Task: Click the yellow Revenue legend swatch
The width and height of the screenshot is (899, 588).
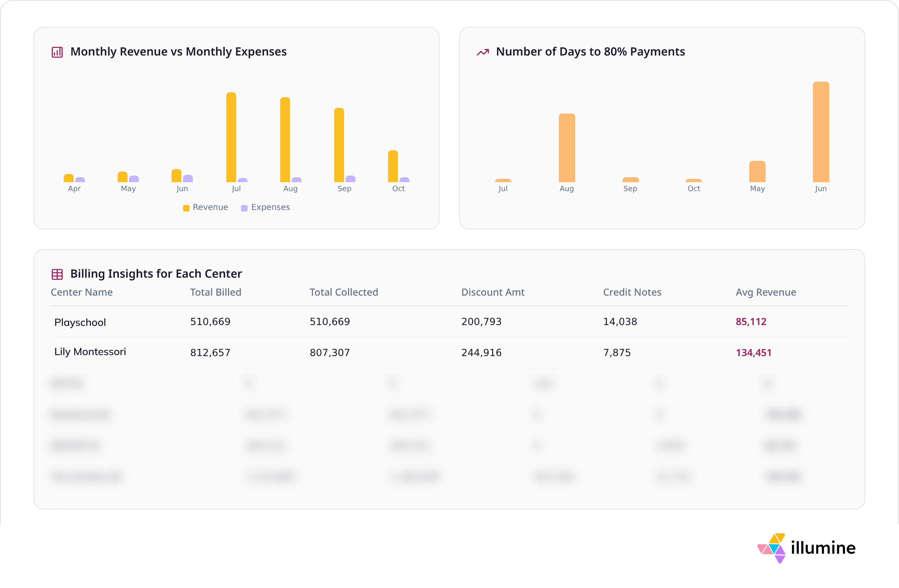Action: pos(186,208)
